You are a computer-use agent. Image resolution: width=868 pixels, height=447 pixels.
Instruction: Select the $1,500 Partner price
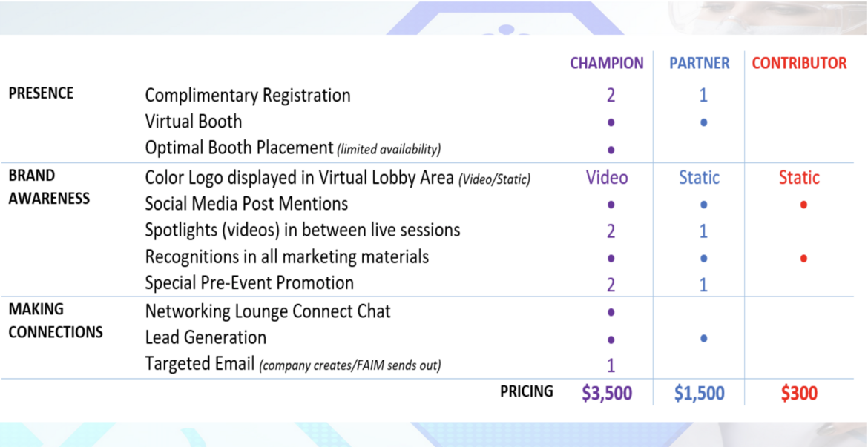(x=699, y=394)
